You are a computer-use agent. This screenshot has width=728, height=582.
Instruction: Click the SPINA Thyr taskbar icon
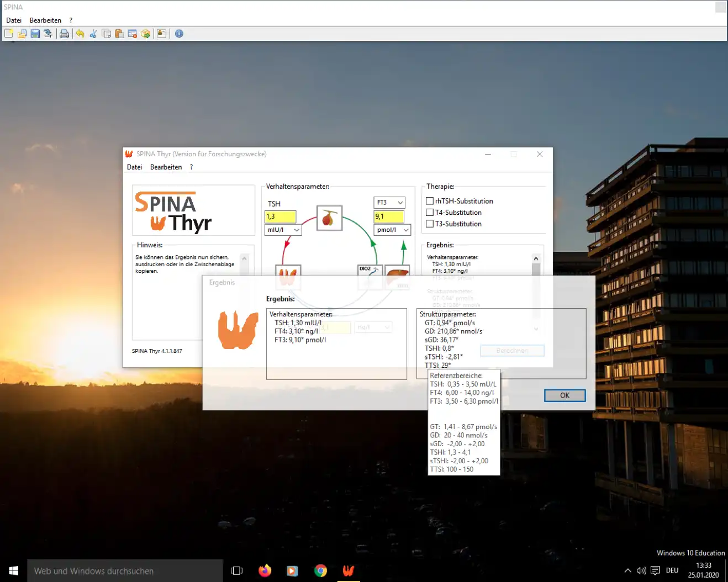348,570
